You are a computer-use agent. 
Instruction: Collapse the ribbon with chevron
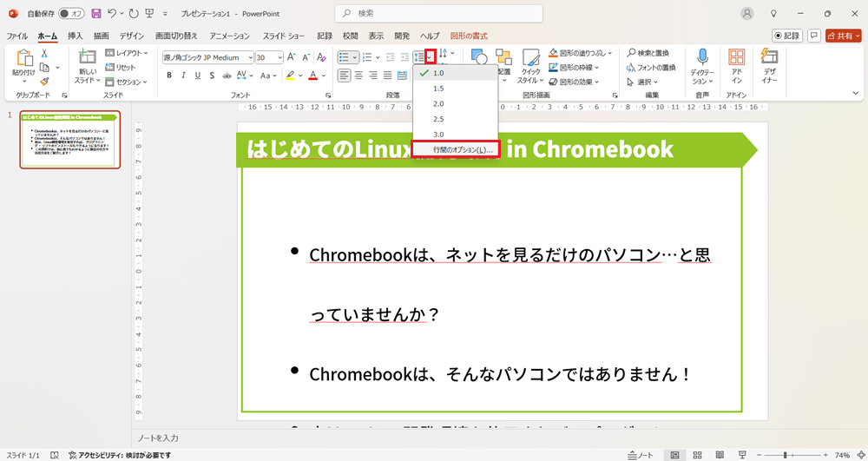(857, 94)
